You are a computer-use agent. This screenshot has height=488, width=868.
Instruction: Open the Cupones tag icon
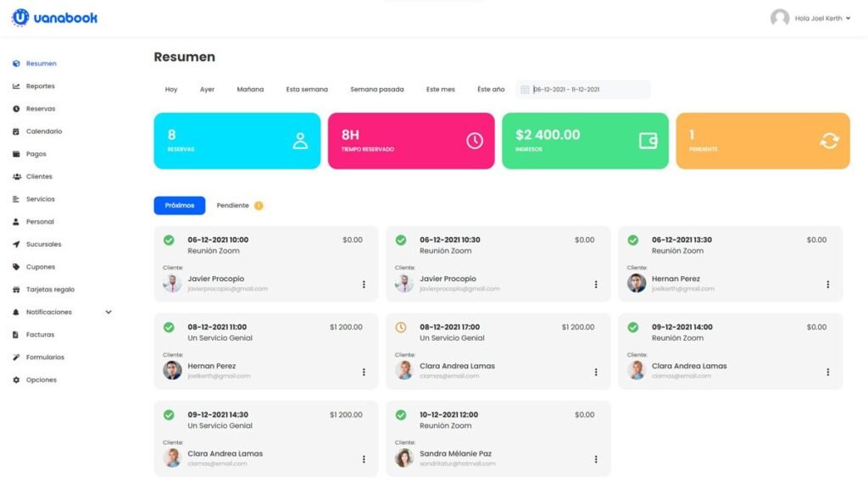click(x=17, y=267)
